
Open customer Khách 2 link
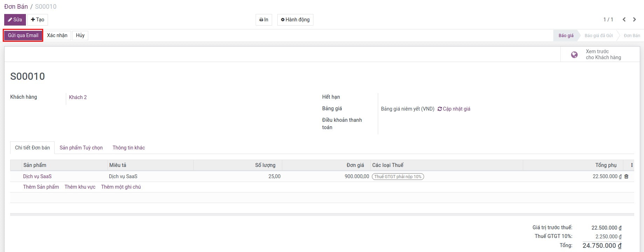tap(78, 97)
